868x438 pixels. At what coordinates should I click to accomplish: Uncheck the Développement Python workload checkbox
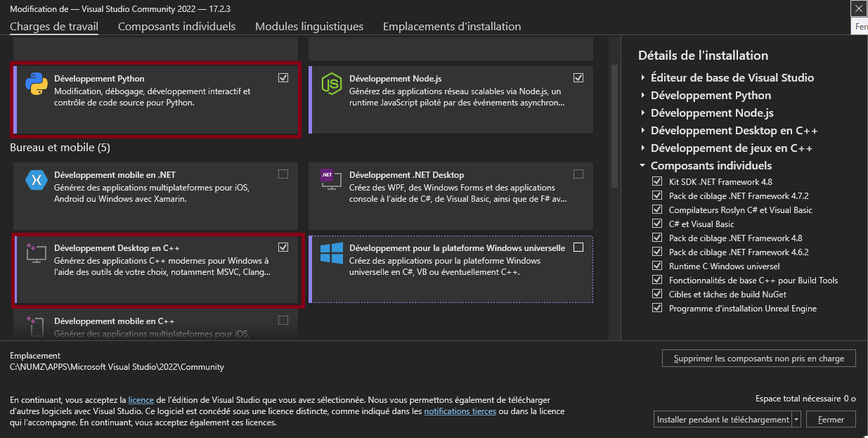pyautogui.click(x=283, y=77)
